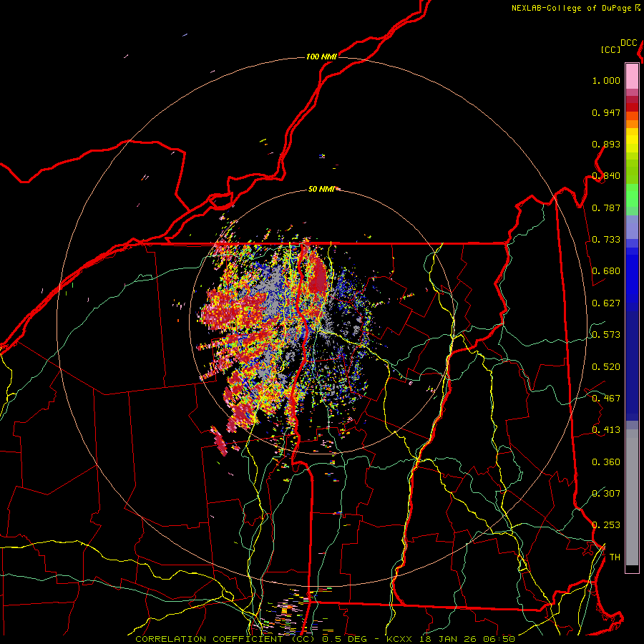Click the 0.787 scale value
The width and height of the screenshot is (644, 644).
point(606,208)
